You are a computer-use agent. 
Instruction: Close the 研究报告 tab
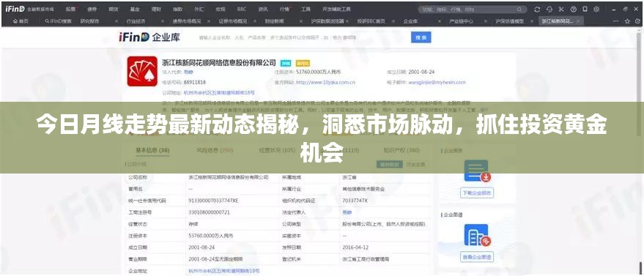(x=116, y=21)
